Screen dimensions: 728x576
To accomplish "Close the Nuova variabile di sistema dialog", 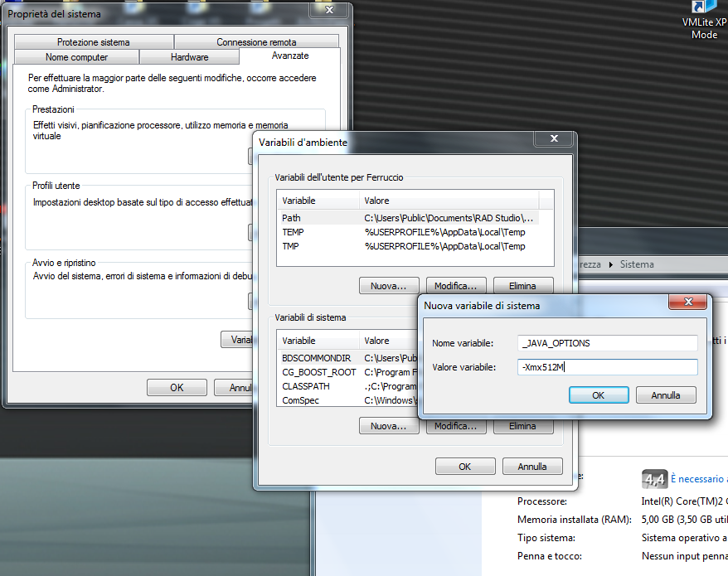I will pyautogui.click(x=688, y=302).
